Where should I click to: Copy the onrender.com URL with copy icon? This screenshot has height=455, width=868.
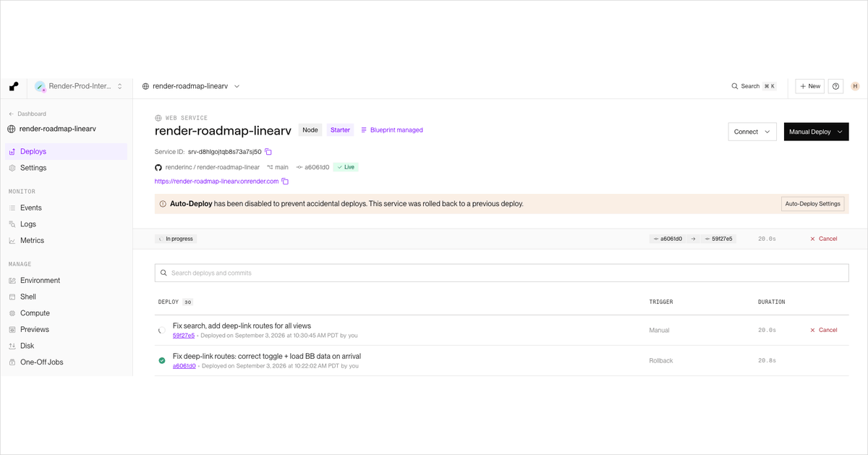(x=285, y=182)
